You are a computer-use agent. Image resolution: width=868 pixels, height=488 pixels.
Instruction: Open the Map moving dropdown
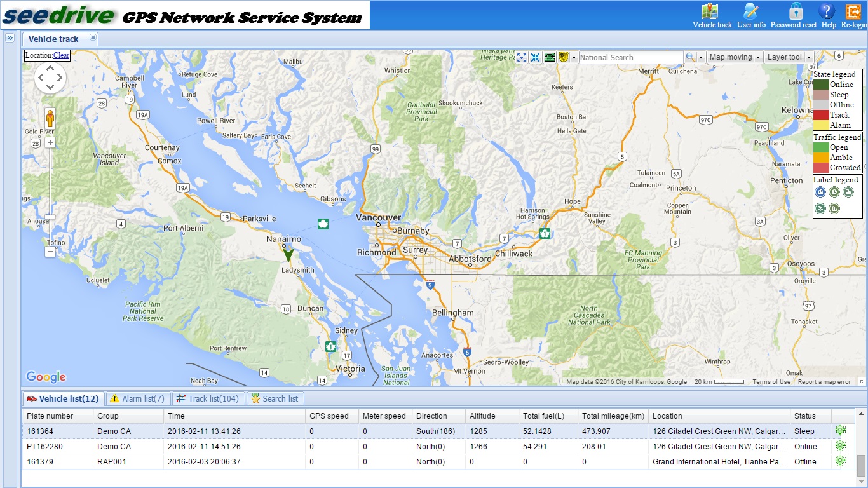pyautogui.click(x=735, y=57)
